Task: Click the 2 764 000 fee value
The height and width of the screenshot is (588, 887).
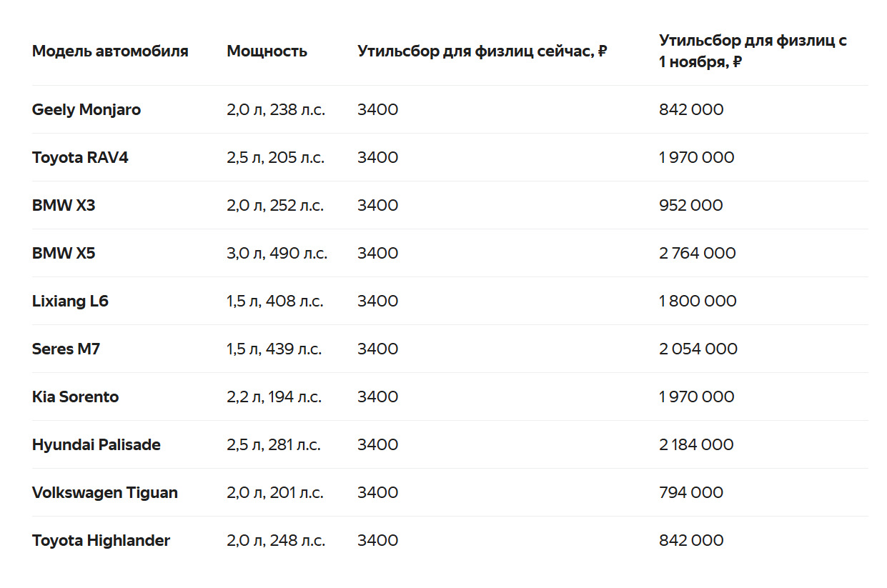Action: coord(697,254)
